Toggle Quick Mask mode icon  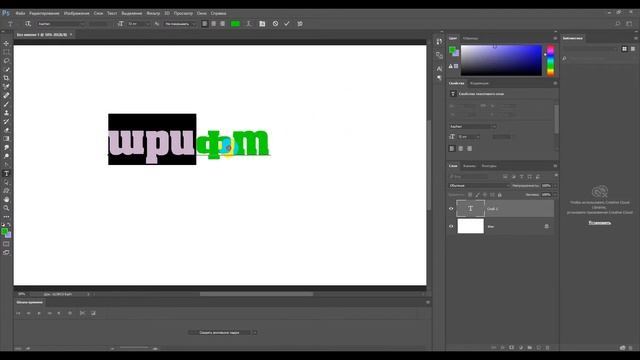(6, 244)
